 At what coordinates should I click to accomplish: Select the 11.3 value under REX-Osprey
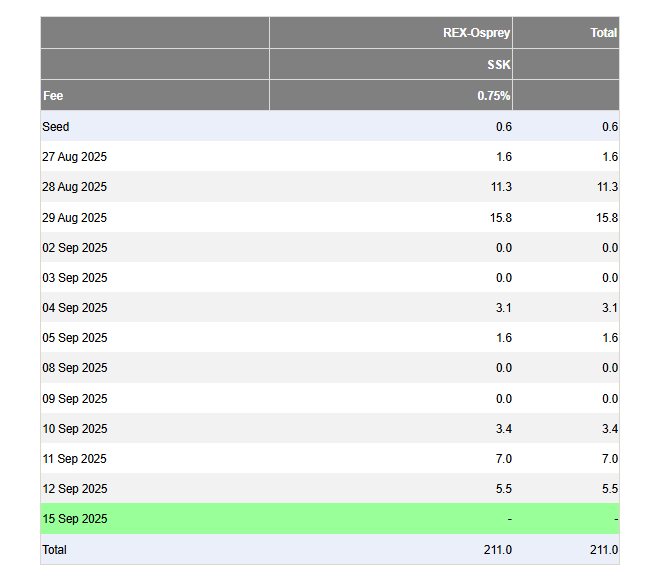[x=501, y=187]
